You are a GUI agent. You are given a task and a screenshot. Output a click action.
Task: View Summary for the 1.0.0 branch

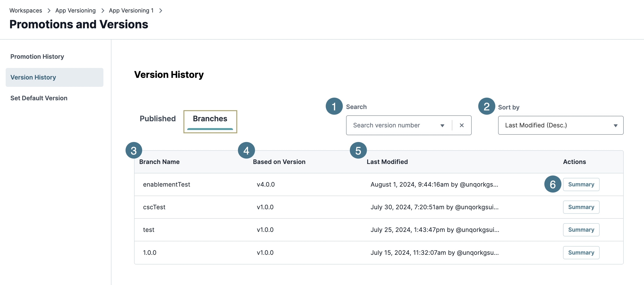pos(581,252)
